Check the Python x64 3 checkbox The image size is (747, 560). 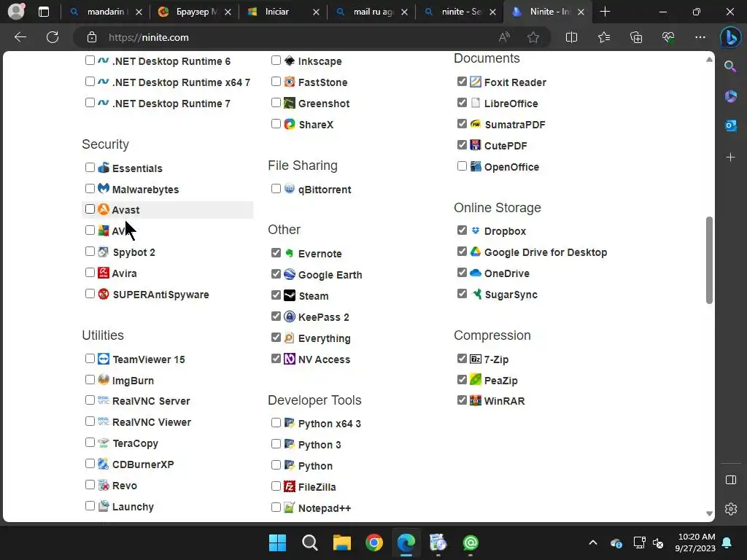pos(276,422)
